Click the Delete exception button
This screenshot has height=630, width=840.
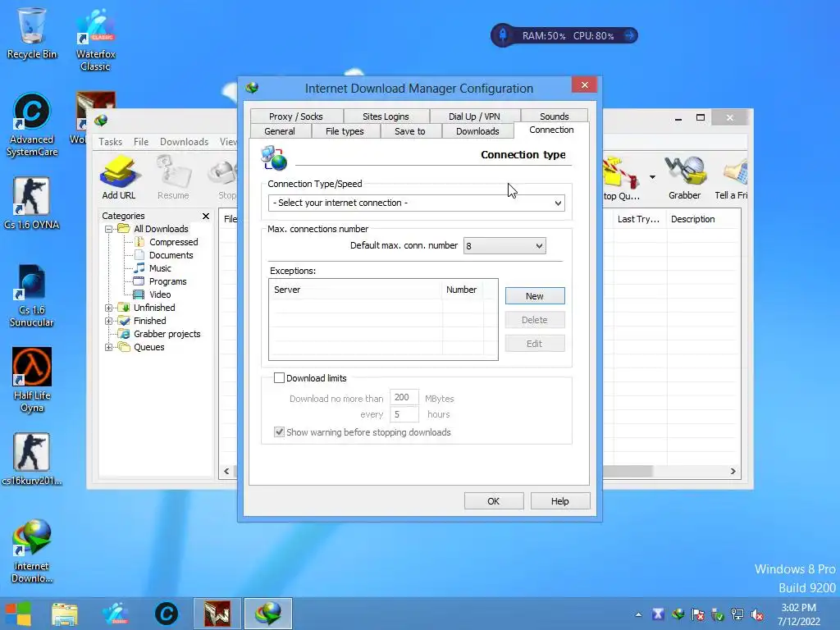pos(535,320)
